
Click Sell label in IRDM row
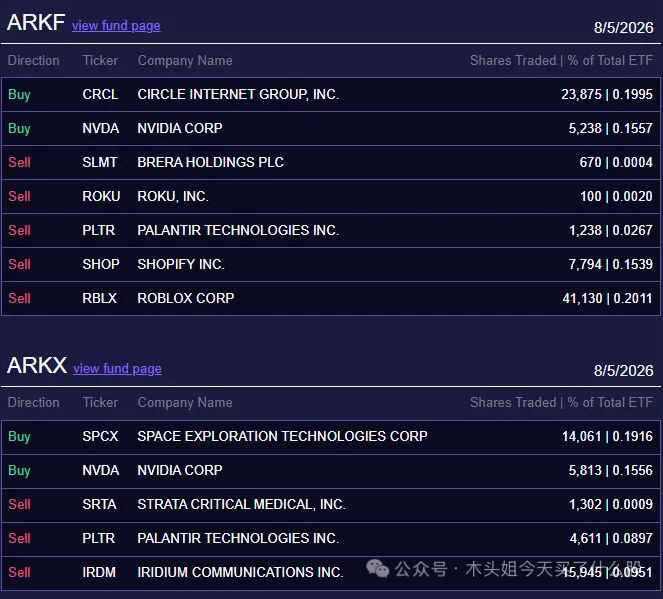(19, 572)
